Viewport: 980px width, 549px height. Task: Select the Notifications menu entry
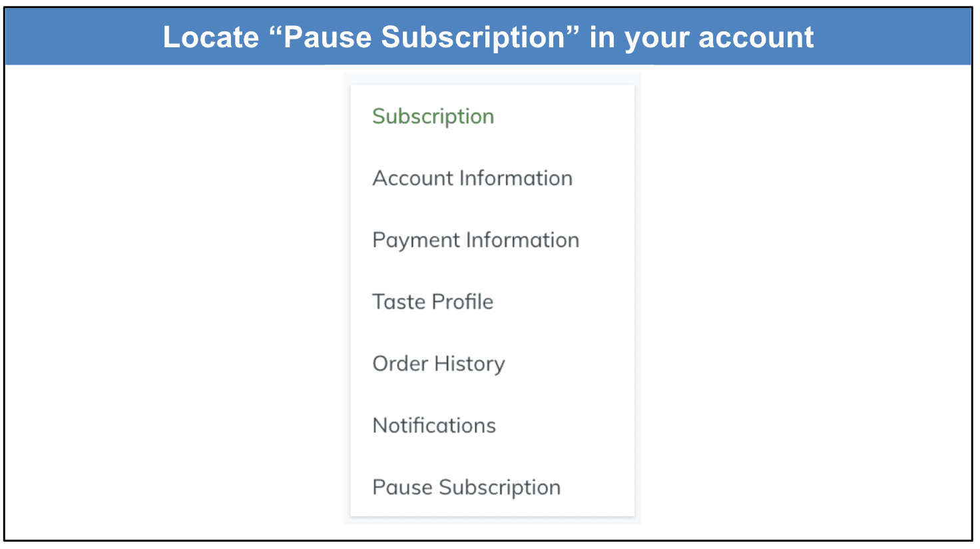434,425
